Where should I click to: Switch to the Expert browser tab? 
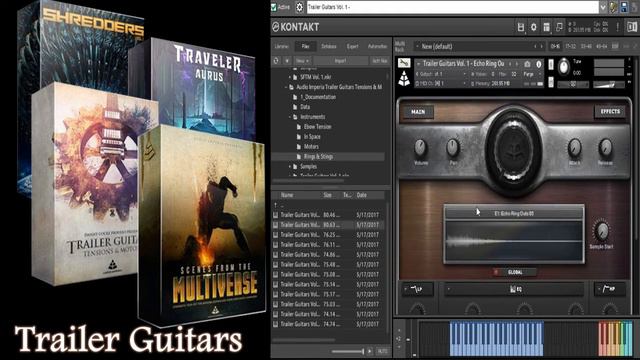tap(352, 47)
